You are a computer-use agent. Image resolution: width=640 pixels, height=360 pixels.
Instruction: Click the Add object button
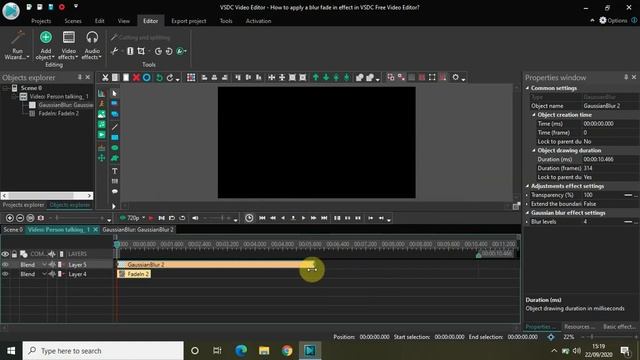pos(45,45)
